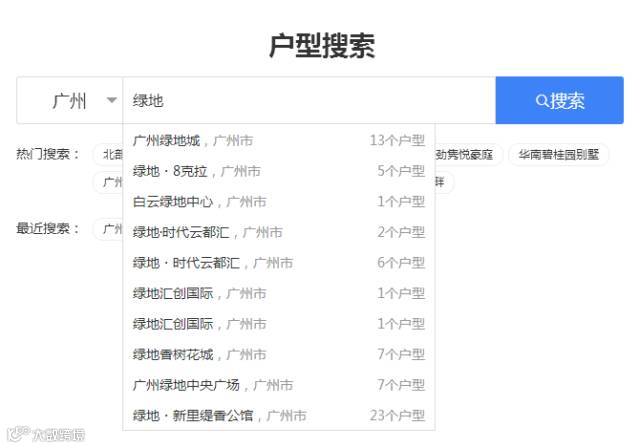
Task: Click the 23个户型 count text
Action: click(397, 416)
